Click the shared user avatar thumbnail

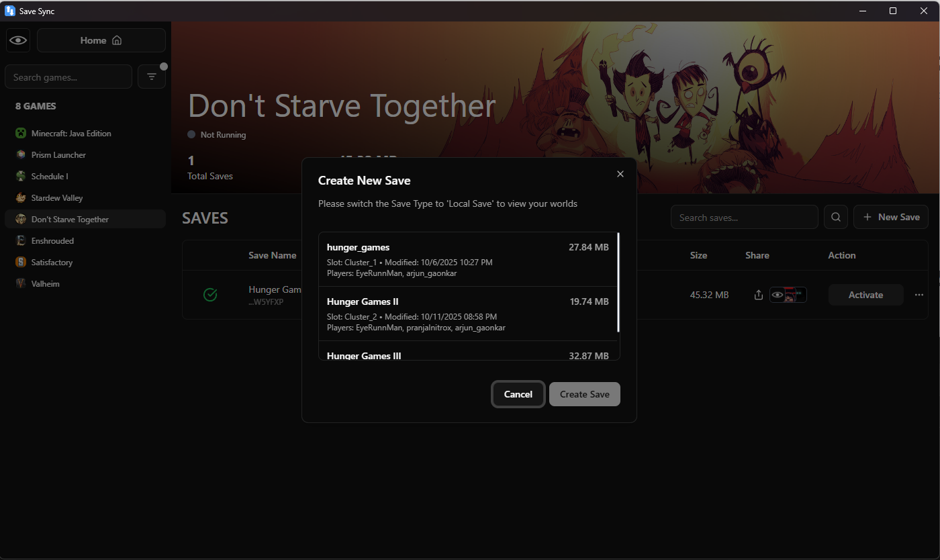(788, 295)
